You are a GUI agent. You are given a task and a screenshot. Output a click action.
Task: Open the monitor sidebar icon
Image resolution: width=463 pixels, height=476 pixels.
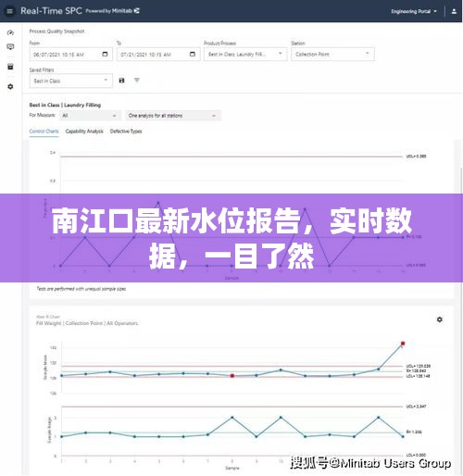(10, 47)
